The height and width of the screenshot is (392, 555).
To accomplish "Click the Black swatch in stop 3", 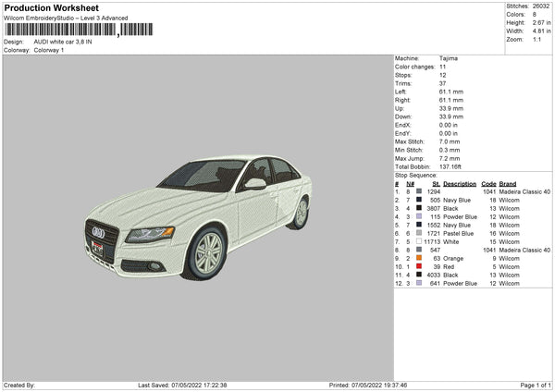I will [x=418, y=208].
